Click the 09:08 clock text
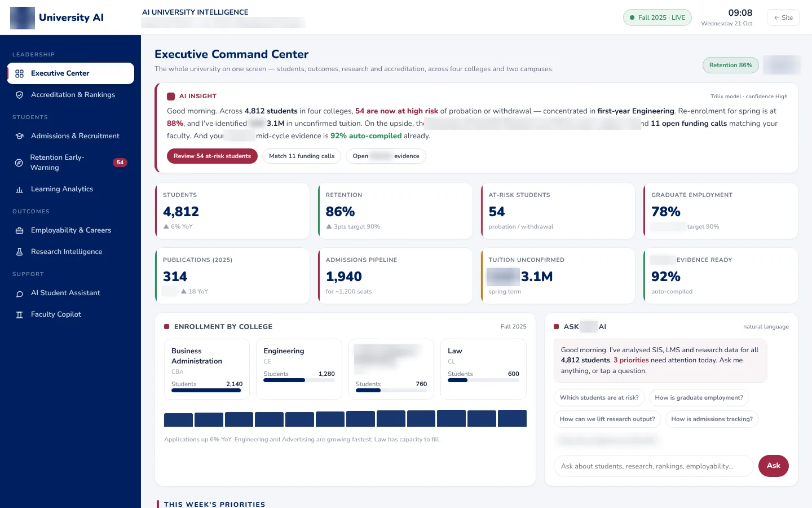812x508 pixels. (x=740, y=13)
